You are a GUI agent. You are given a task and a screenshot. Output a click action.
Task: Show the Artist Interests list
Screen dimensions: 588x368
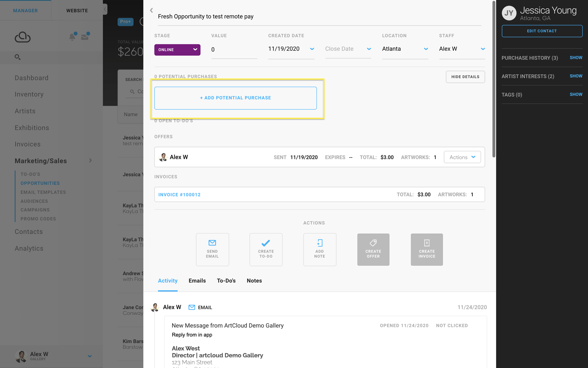[576, 76]
